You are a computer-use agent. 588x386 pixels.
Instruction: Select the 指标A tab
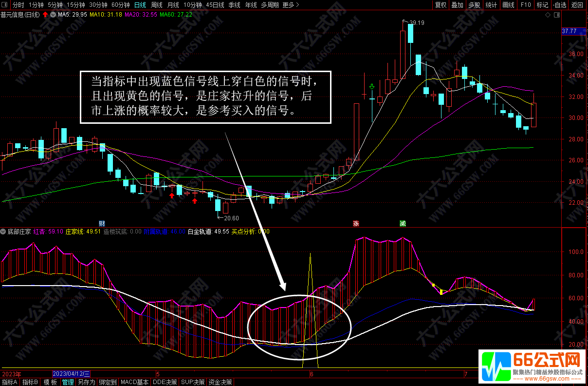click(x=10, y=382)
